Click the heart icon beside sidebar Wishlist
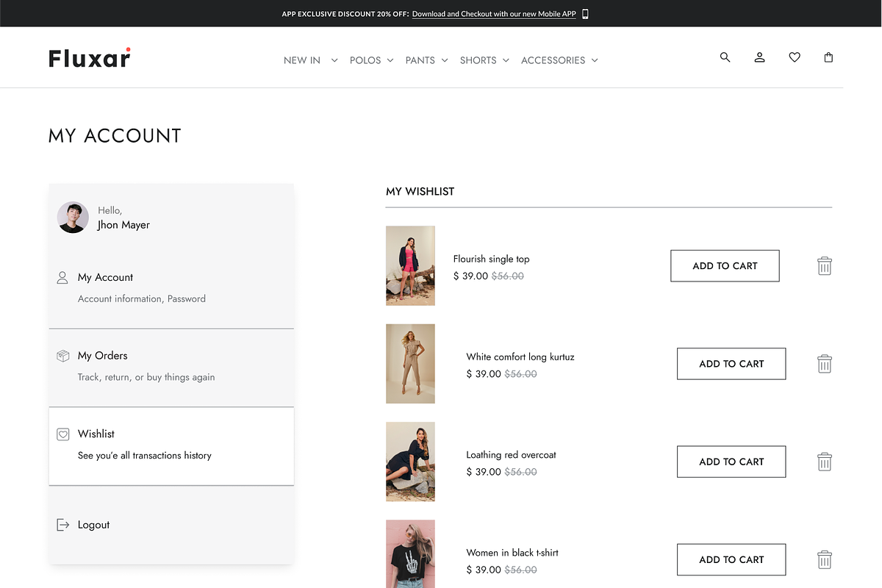The image size is (882, 588). pos(63,434)
